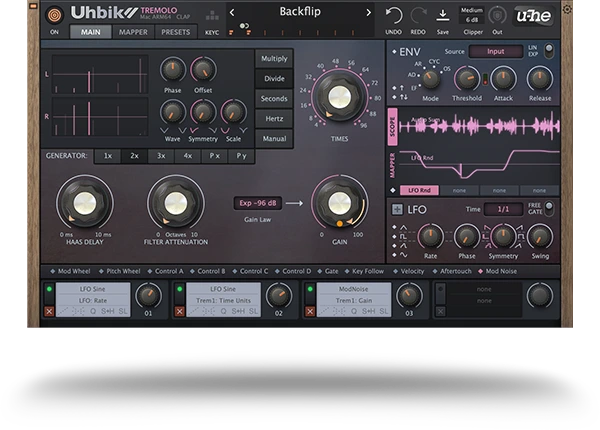The height and width of the screenshot is (430, 600).
Task: Switch to the PRESETS tab
Action: pos(175,32)
